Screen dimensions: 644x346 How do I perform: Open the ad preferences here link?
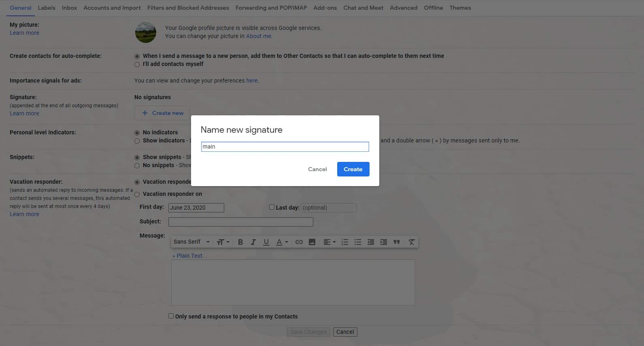252,81
